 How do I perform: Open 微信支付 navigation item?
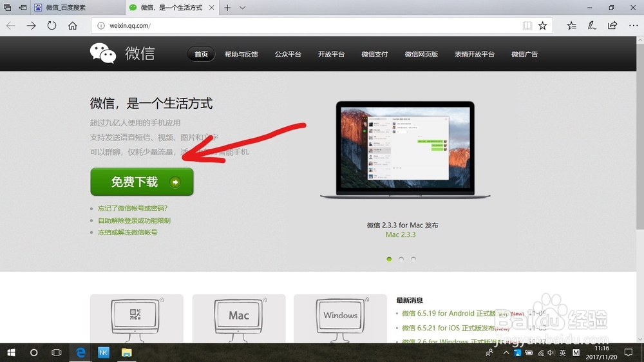(375, 54)
